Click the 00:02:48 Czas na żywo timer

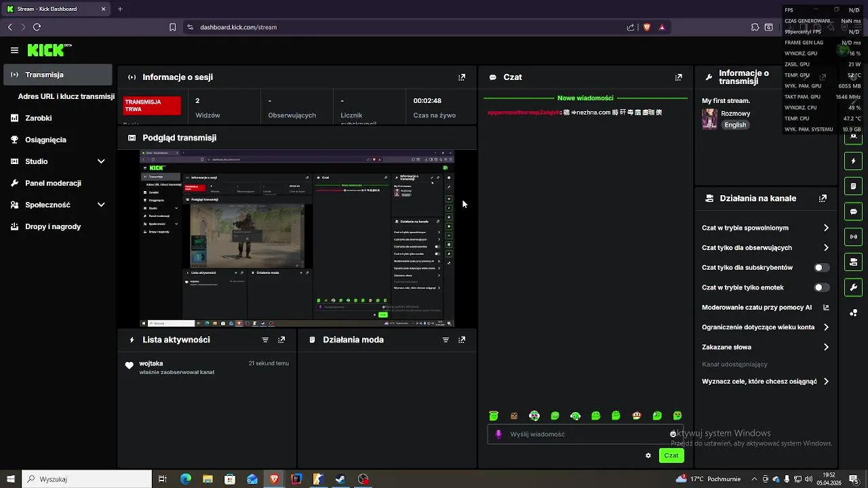[427, 100]
